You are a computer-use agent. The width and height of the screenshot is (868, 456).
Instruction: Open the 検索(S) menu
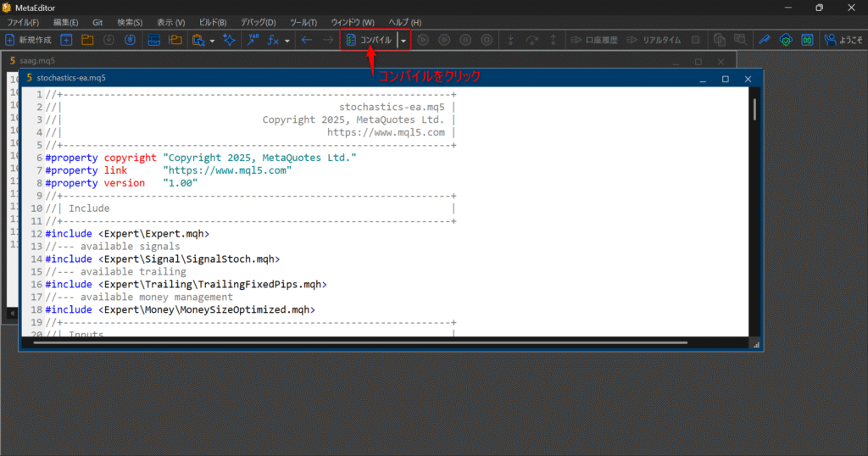tap(130, 22)
